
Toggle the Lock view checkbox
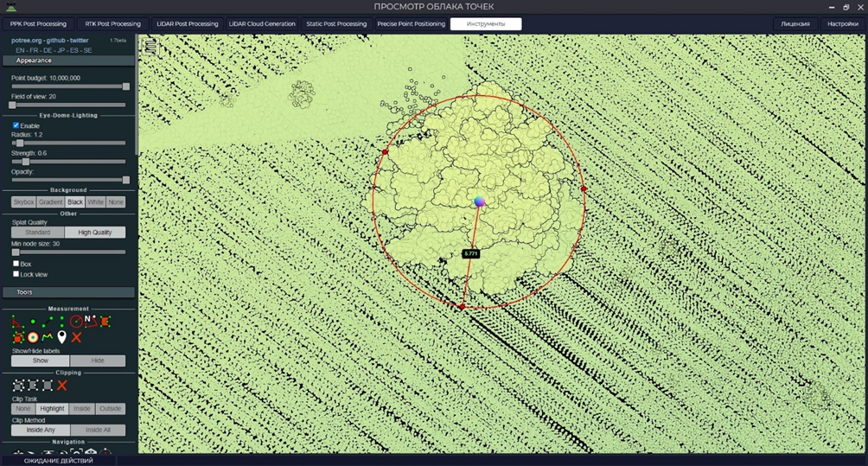point(16,273)
